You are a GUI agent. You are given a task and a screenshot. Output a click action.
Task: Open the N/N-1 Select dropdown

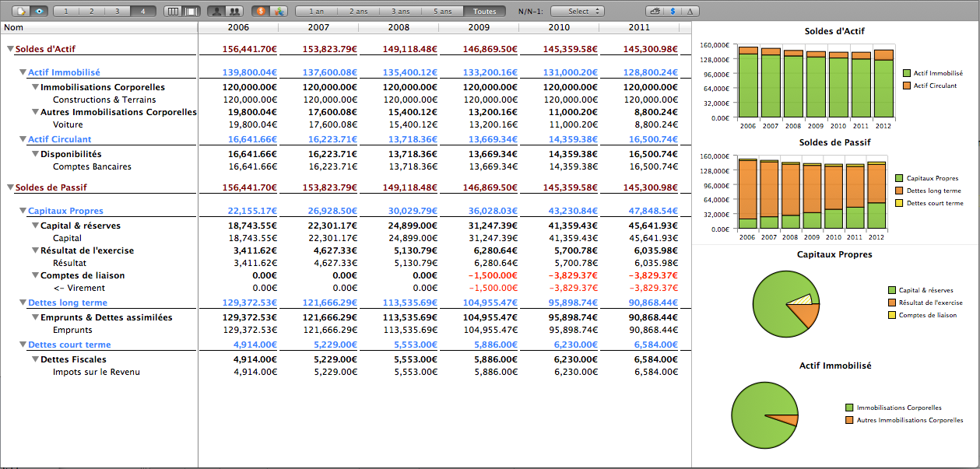(x=584, y=12)
